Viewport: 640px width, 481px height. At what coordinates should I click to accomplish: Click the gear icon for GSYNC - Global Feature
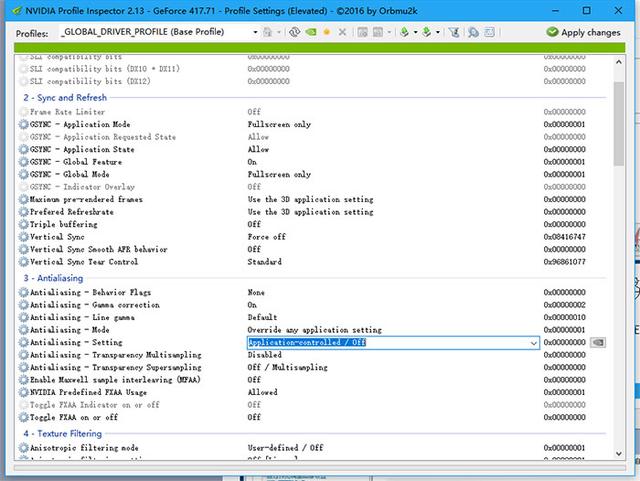click(x=24, y=162)
